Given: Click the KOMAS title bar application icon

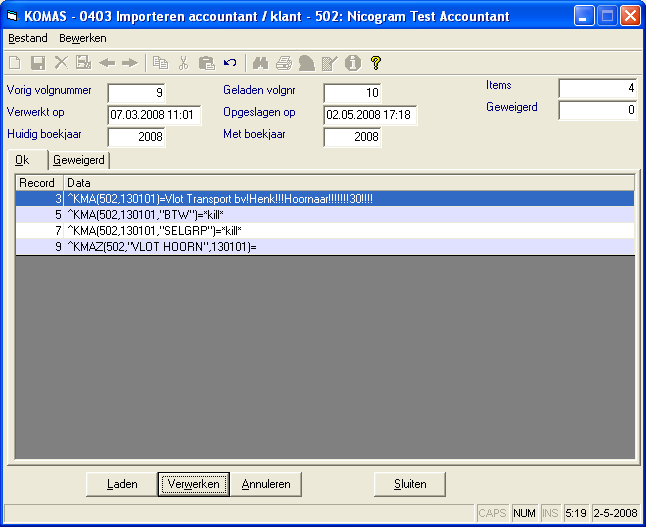Looking at the screenshot, I should click(13, 16).
